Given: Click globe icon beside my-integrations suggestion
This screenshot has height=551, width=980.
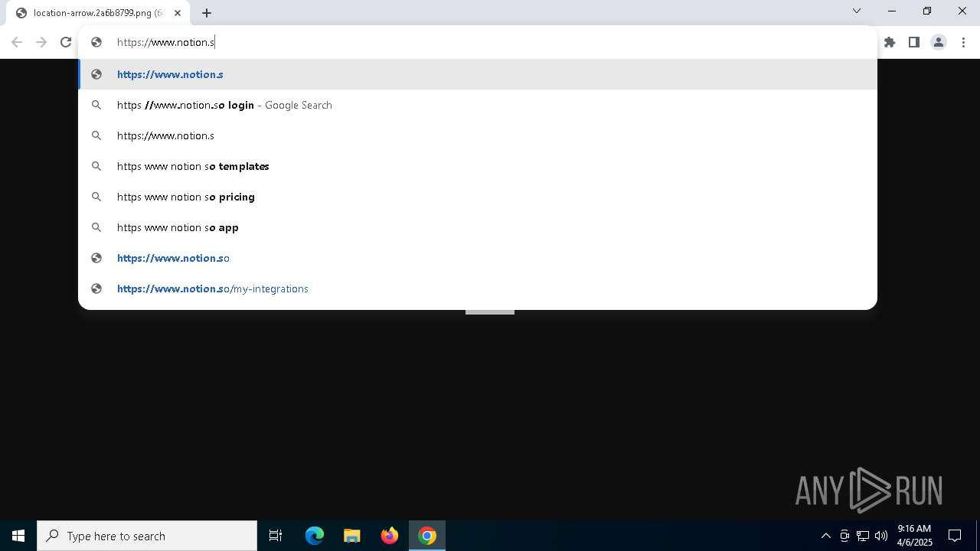Looking at the screenshot, I should [x=96, y=289].
